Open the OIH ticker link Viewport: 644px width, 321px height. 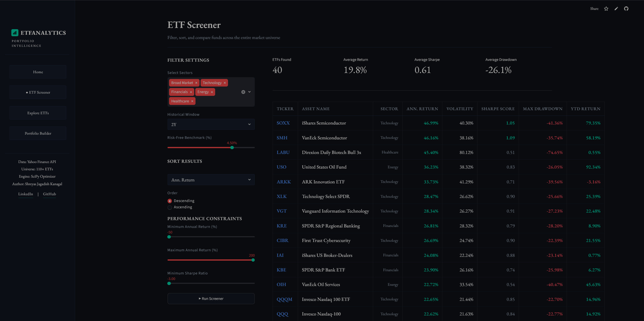coord(281,285)
